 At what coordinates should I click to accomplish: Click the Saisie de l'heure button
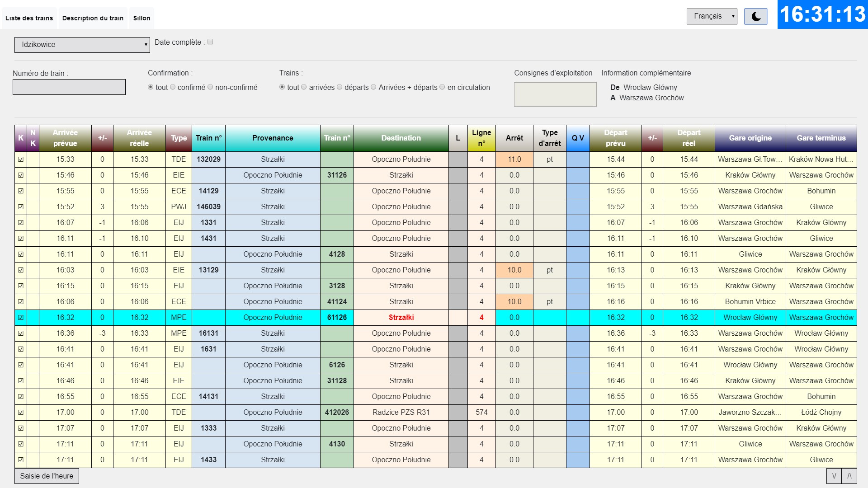pos(47,476)
